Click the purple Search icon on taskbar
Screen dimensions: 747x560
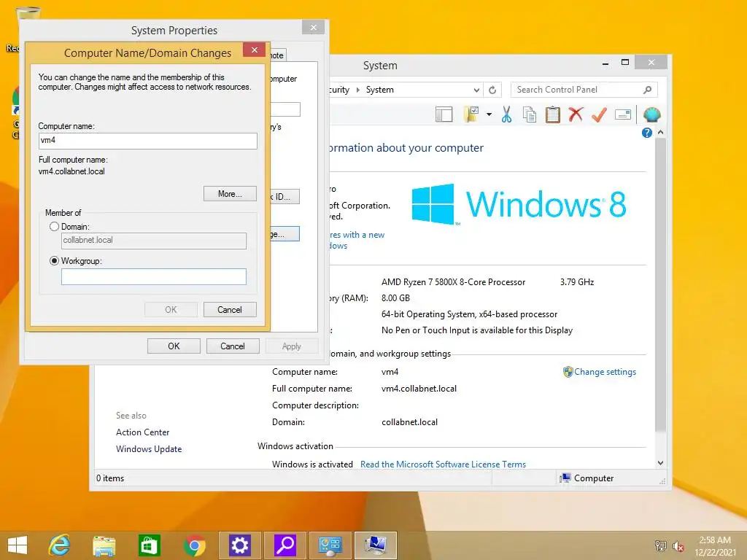[285, 545]
